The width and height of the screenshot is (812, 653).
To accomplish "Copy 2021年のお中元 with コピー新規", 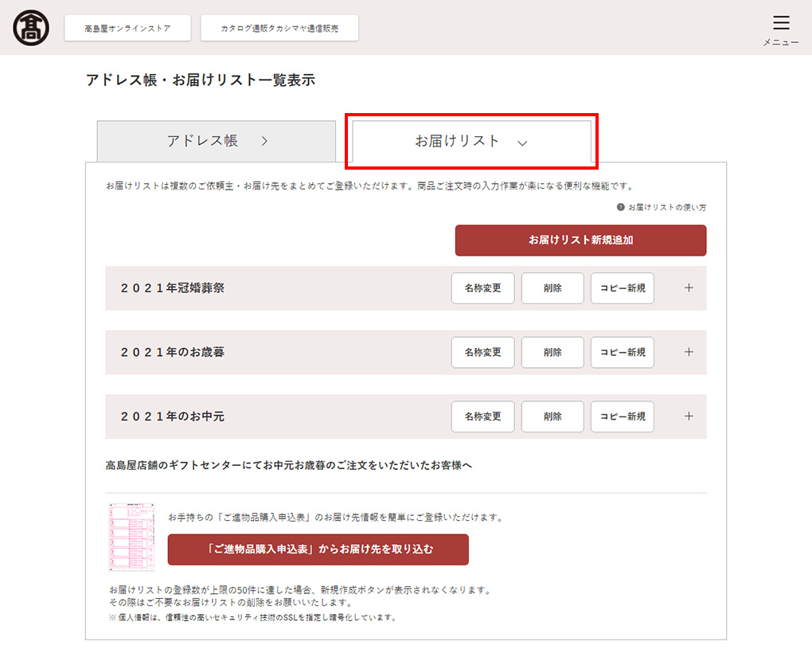I will 623,416.
